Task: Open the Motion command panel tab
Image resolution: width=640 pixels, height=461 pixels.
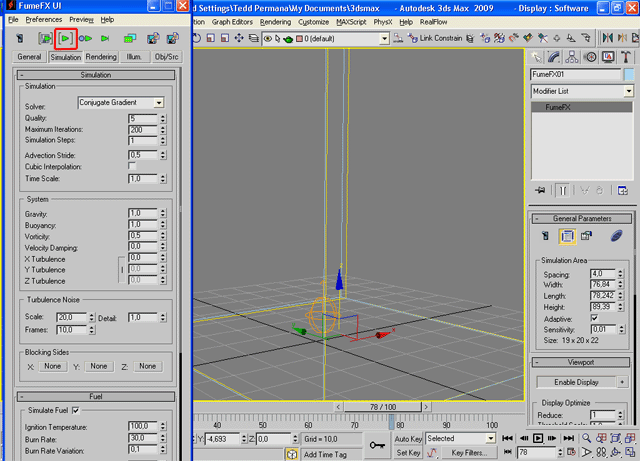Action: click(x=590, y=57)
